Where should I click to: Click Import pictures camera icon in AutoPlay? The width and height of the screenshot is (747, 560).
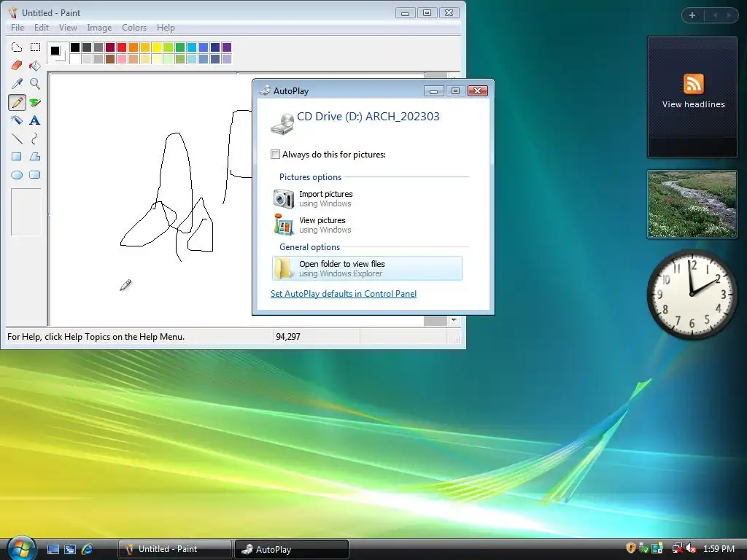click(x=284, y=198)
